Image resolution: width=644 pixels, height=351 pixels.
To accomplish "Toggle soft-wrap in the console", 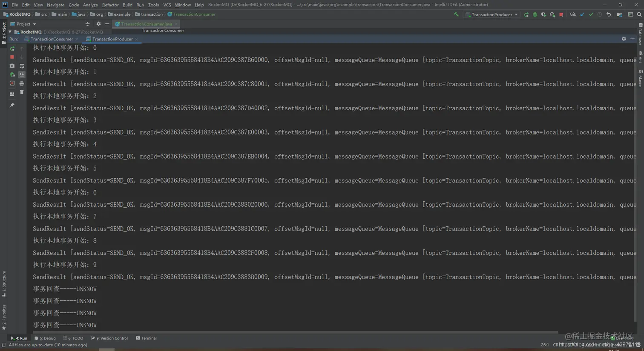I will tap(22, 66).
